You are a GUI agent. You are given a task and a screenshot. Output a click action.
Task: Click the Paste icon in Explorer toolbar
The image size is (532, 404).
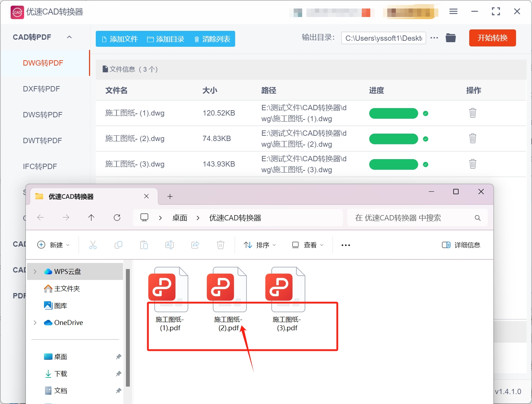(x=144, y=245)
